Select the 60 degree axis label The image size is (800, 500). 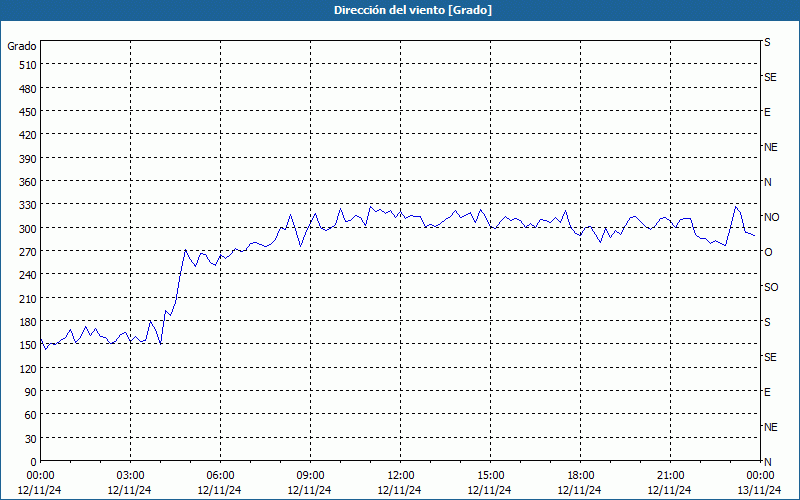[31, 415]
